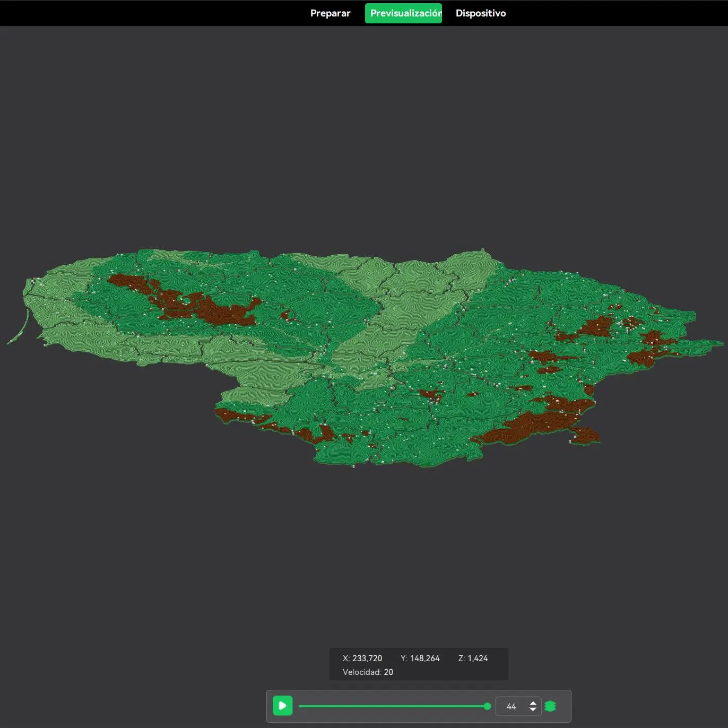Select the layer number input showing 44
The height and width of the screenshot is (728, 728).
point(511,706)
